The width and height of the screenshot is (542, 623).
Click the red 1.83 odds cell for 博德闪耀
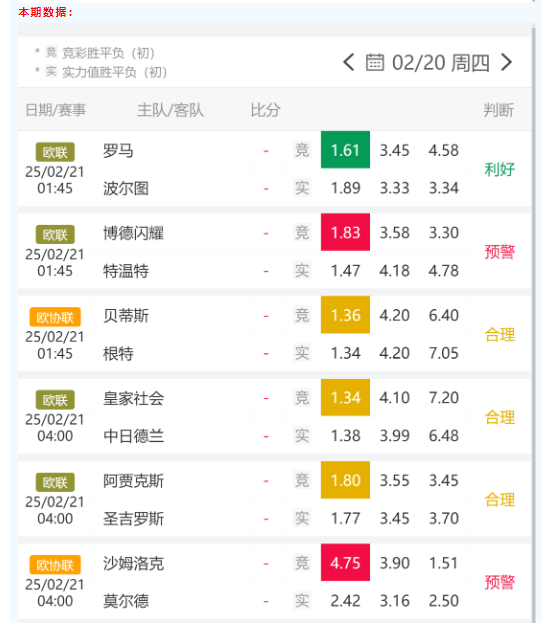345,232
